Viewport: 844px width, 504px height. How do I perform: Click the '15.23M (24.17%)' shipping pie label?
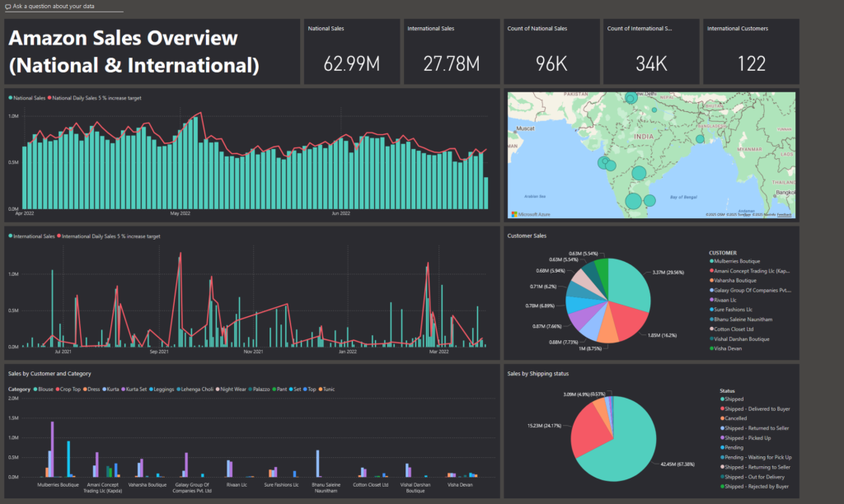pyautogui.click(x=544, y=426)
